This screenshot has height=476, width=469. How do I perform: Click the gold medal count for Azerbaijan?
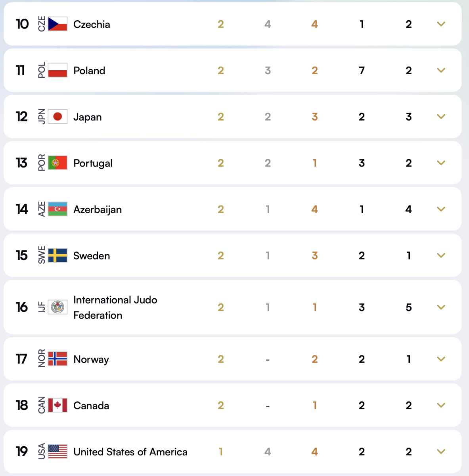pos(221,209)
